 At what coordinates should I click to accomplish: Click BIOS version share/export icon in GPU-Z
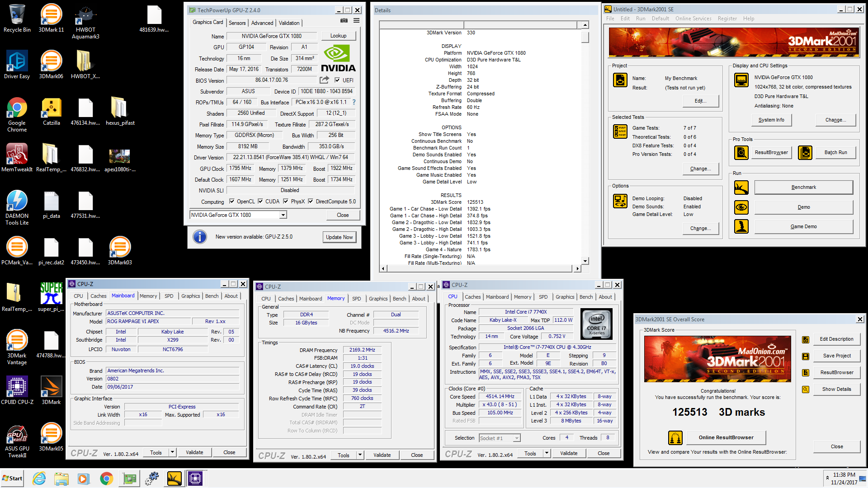(324, 80)
